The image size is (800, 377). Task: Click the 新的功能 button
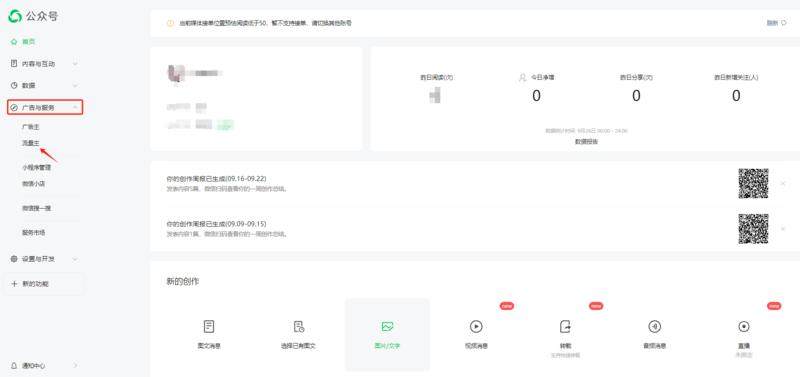45,284
